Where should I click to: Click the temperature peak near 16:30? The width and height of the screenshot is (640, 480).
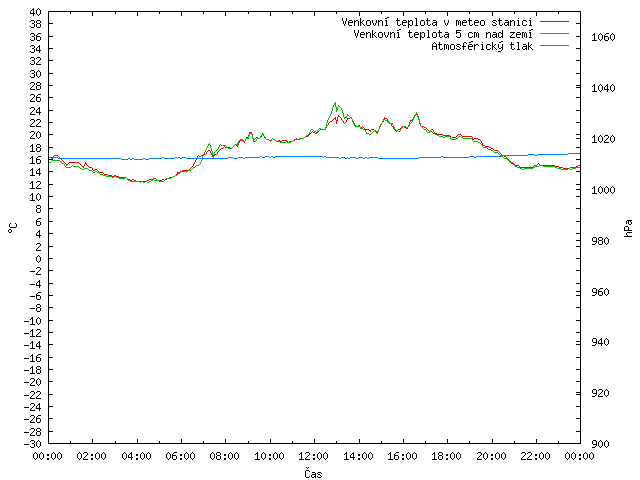[416, 113]
